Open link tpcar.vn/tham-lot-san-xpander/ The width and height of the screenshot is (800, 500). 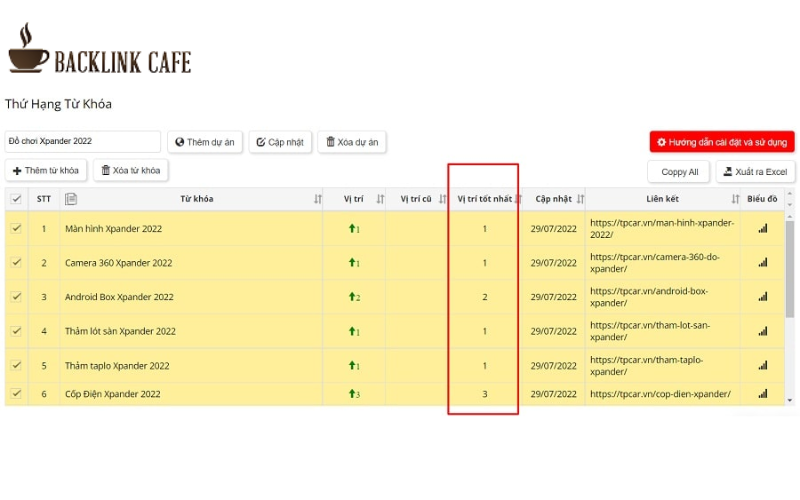[x=650, y=331]
